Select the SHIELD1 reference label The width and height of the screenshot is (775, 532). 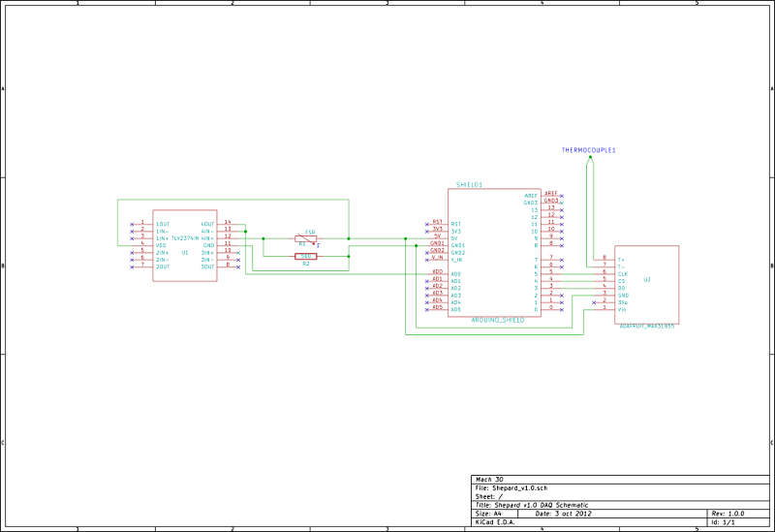470,184
